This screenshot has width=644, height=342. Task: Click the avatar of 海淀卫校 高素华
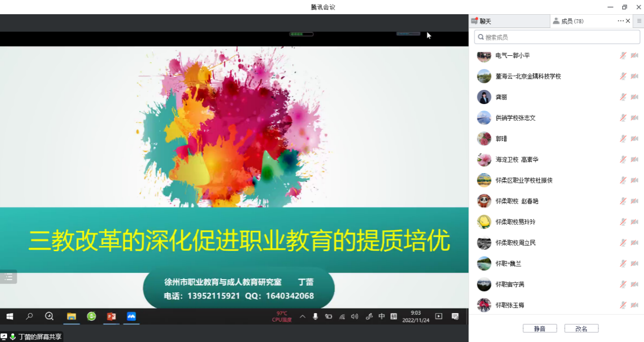click(x=484, y=159)
